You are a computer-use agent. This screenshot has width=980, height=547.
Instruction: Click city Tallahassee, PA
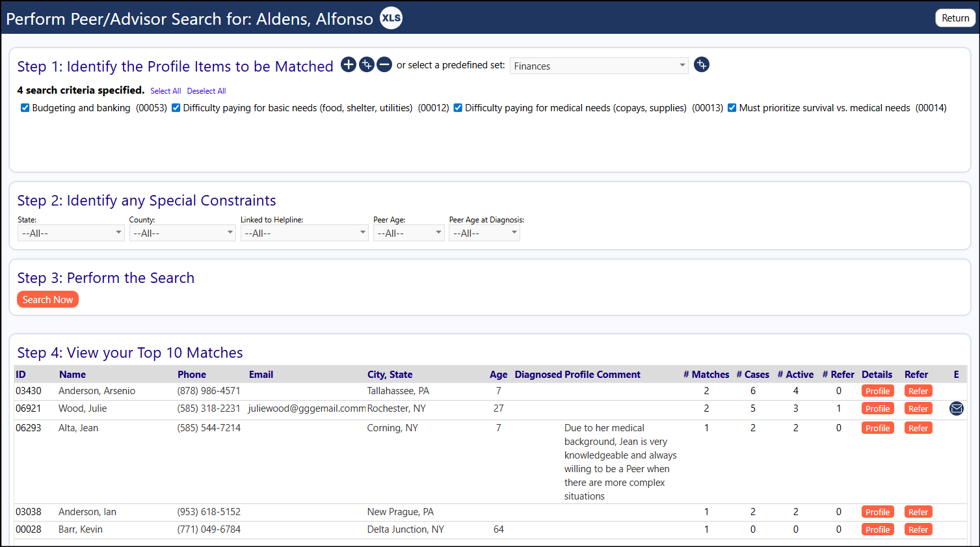pos(398,391)
